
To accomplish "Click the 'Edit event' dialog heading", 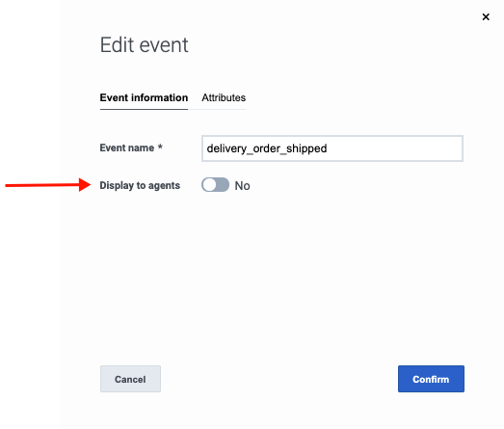I will pos(144,44).
